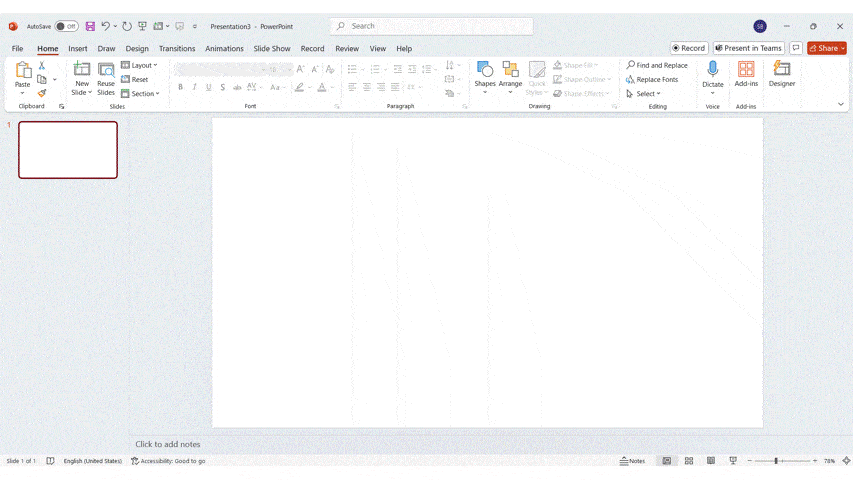853x480 pixels.
Task: Open Shape Outline dropdown
Action: click(x=582, y=79)
